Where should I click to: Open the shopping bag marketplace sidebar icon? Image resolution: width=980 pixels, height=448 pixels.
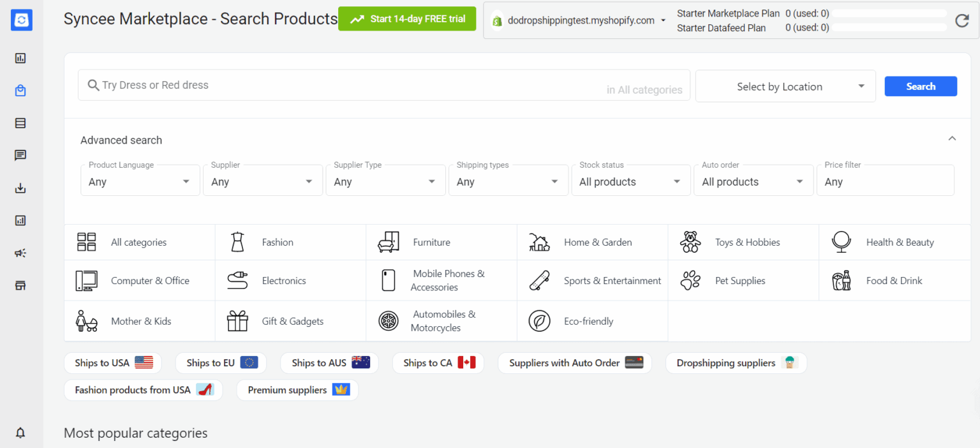20,91
